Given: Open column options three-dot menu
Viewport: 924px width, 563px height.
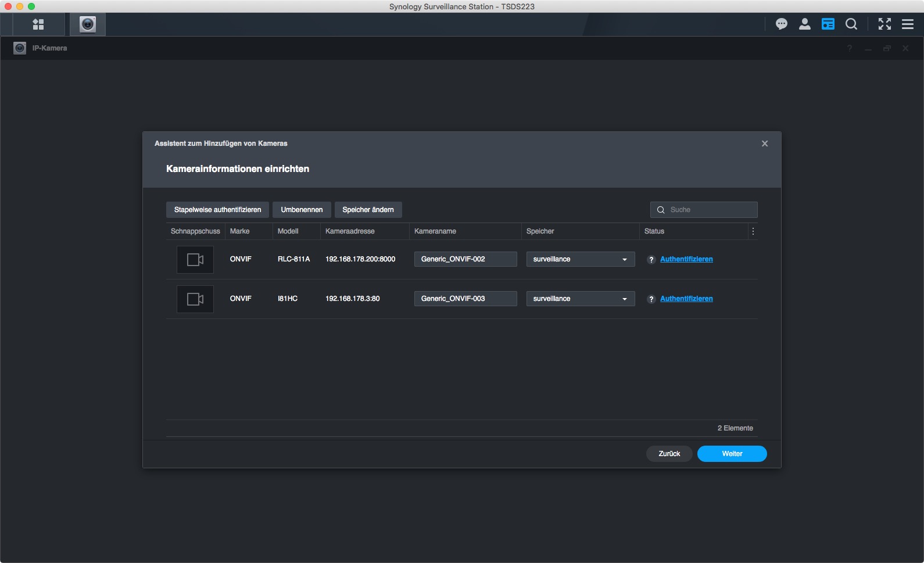Looking at the screenshot, I should 753,231.
